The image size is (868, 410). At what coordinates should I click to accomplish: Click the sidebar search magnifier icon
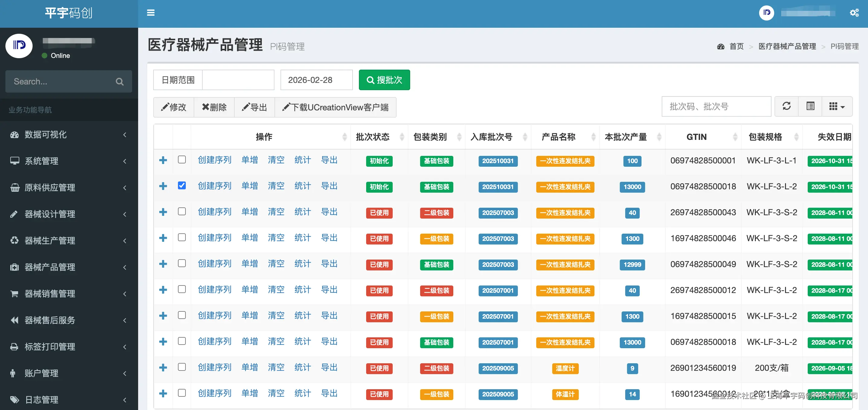[x=120, y=81]
